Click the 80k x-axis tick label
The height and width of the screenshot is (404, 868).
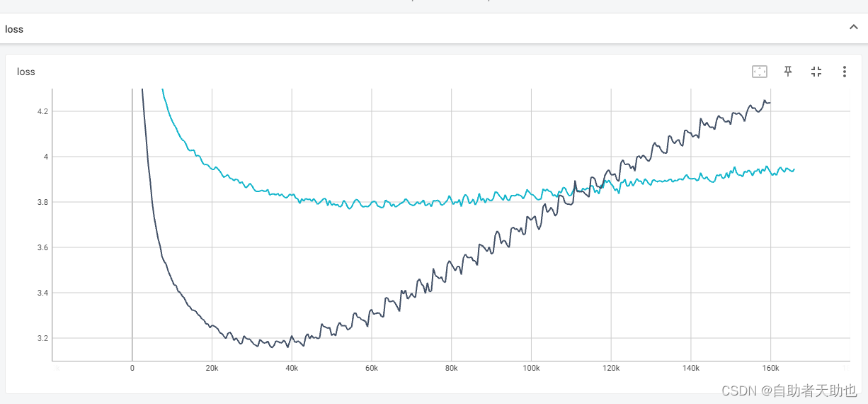click(x=452, y=369)
